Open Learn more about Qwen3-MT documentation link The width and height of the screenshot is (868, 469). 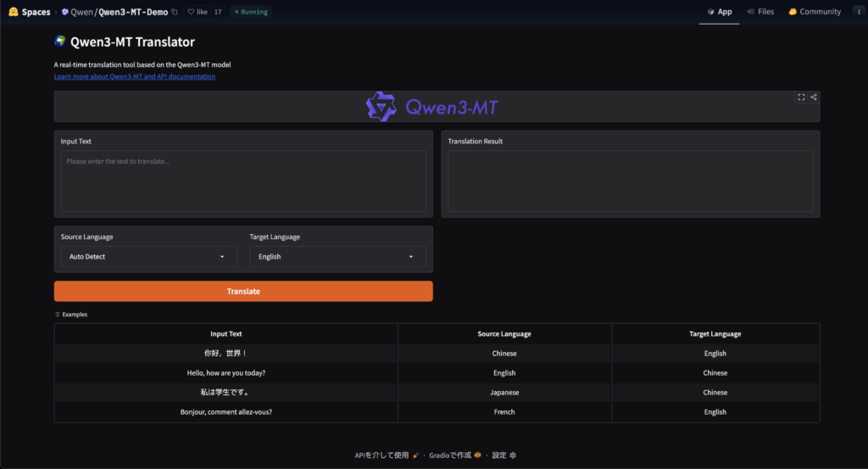pyautogui.click(x=135, y=76)
